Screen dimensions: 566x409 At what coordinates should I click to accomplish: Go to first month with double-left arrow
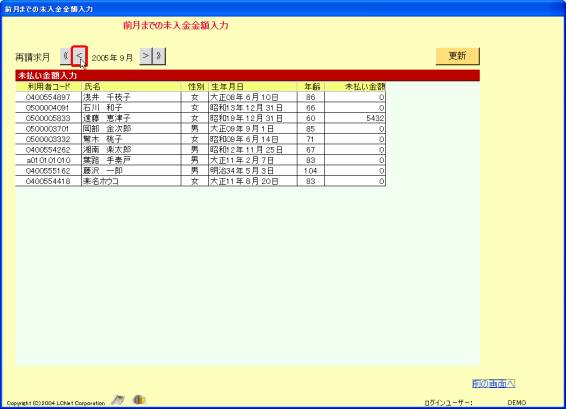66,56
